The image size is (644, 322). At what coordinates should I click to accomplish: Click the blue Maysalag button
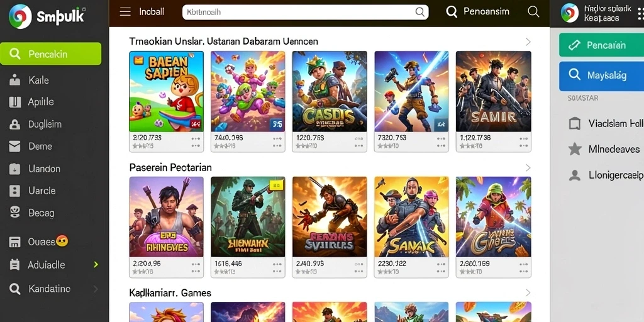coord(601,75)
